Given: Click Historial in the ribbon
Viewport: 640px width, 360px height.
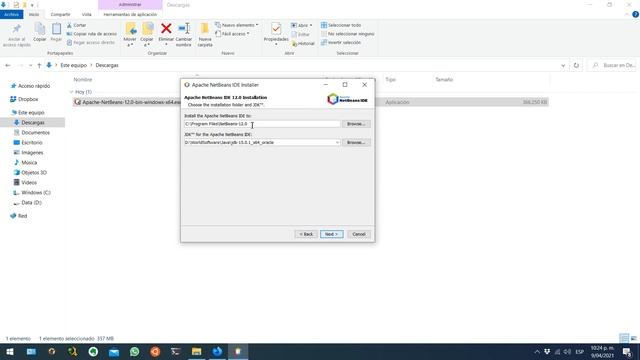Looking at the screenshot, I should point(303,43).
